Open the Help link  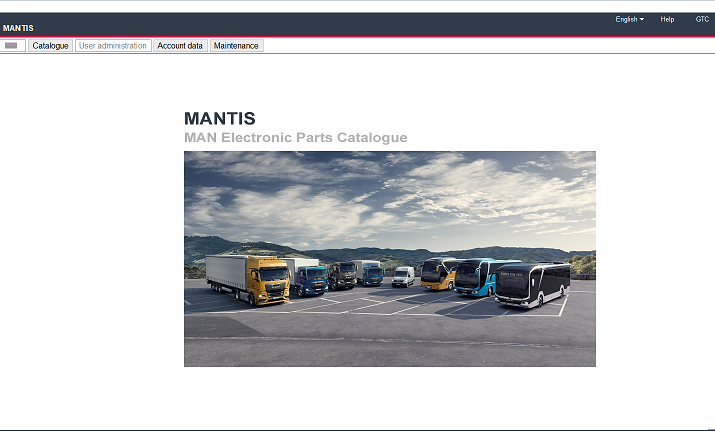click(667, 19)
